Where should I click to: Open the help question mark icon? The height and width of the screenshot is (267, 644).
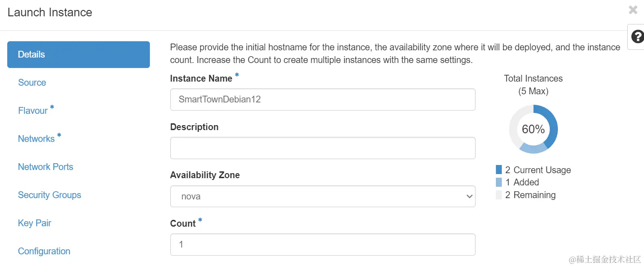(x=637, y=37)
